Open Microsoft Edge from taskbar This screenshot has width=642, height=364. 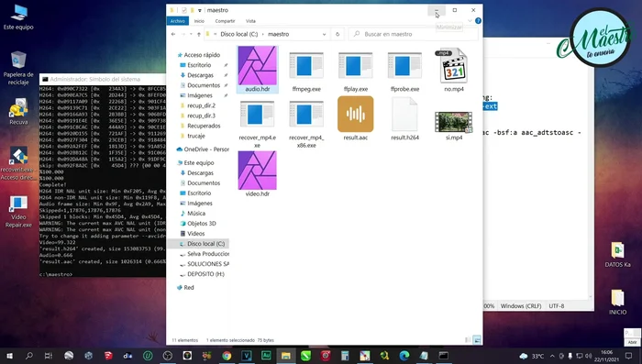pos(404,356)
